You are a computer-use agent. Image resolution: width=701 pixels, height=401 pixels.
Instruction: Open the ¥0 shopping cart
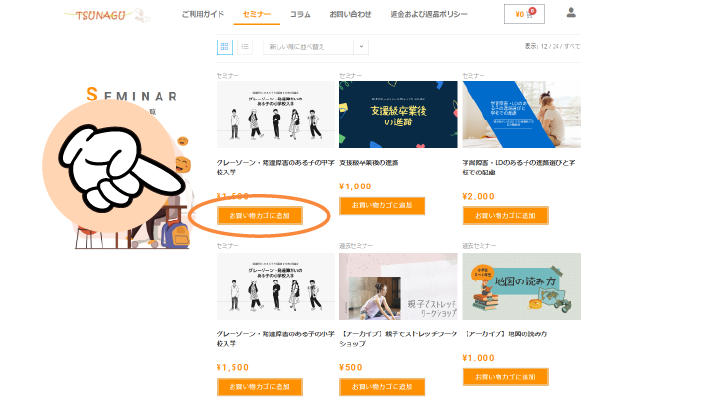[x=524, y=14]
